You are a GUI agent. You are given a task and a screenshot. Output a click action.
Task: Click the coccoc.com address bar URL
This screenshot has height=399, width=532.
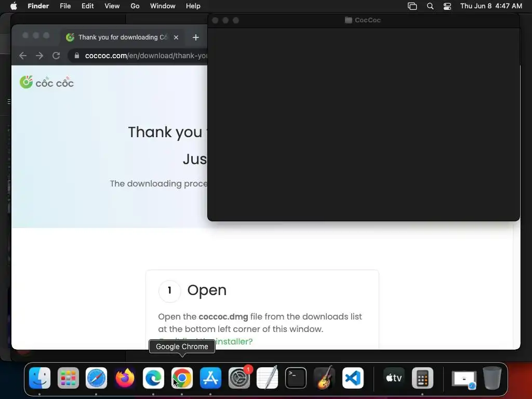pos(146,56)
